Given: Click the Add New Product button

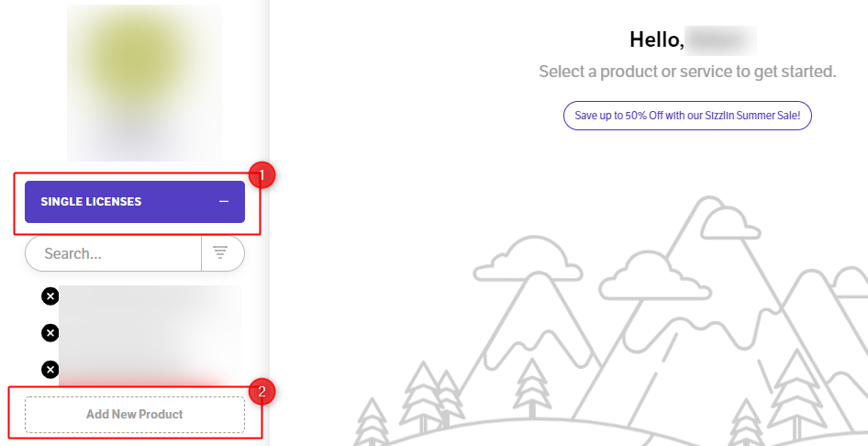Looking at the screenshot, I should 135,414.
